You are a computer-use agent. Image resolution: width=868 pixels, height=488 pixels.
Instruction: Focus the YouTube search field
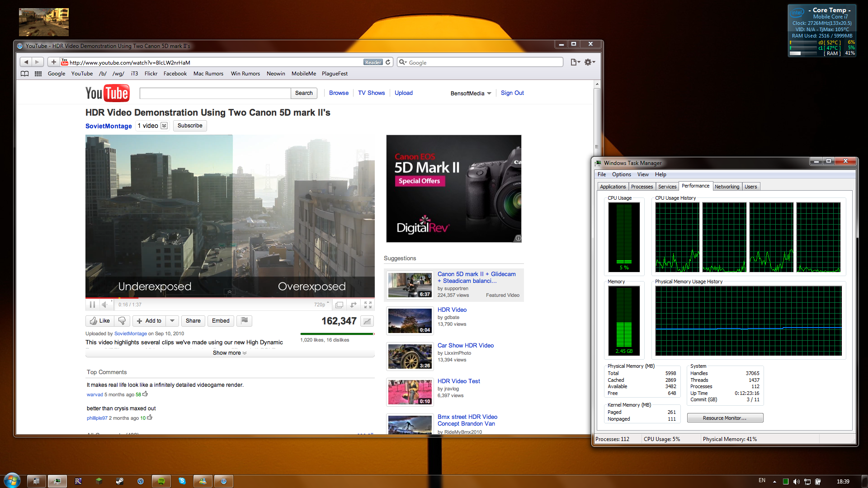[215, 93]
